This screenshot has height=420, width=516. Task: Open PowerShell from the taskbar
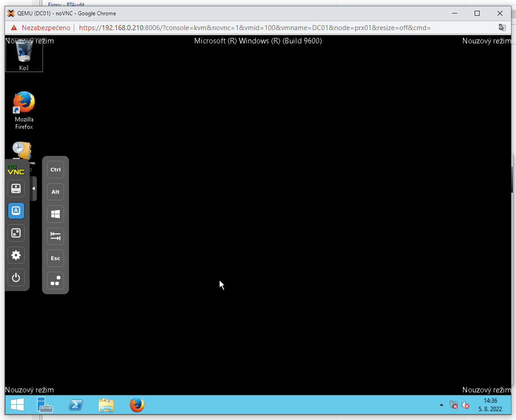[76, 405]
